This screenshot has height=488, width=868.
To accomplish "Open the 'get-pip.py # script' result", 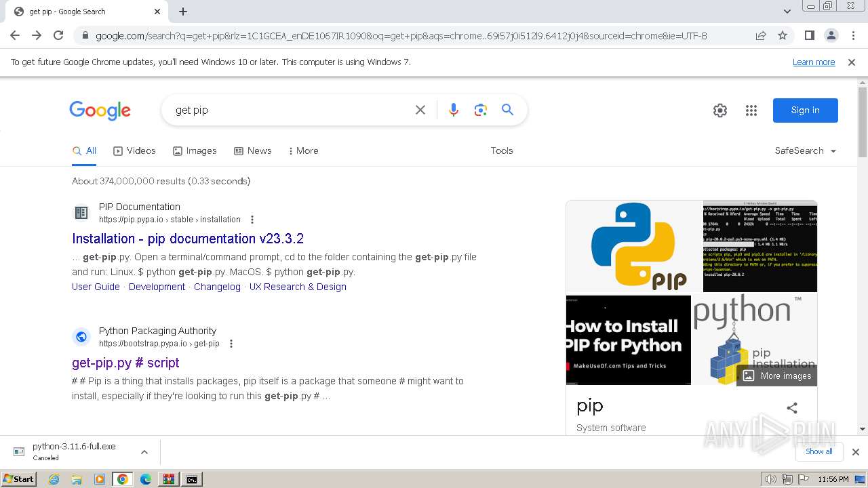I will (x=125, y=363).
